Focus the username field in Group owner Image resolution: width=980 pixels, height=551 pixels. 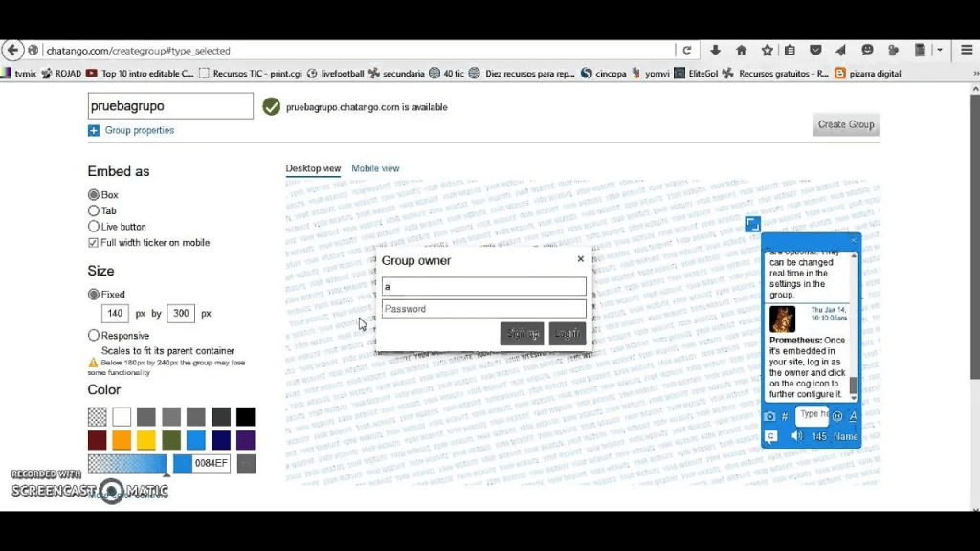click(x=484, y=287)
